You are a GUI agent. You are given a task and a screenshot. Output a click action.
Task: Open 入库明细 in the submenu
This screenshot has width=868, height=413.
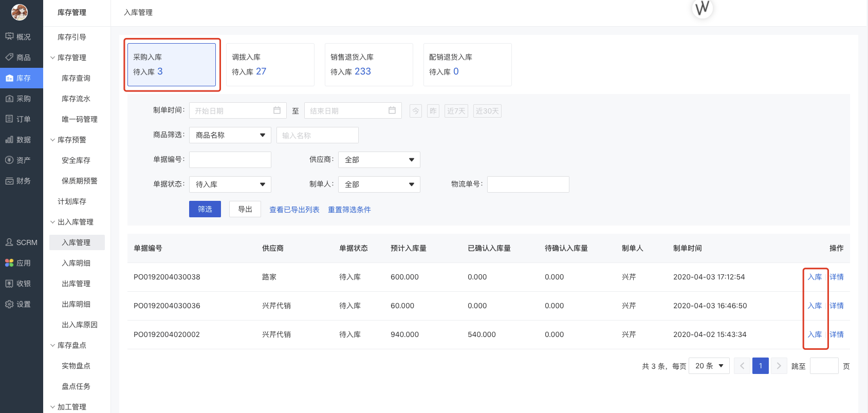(76, 263)
